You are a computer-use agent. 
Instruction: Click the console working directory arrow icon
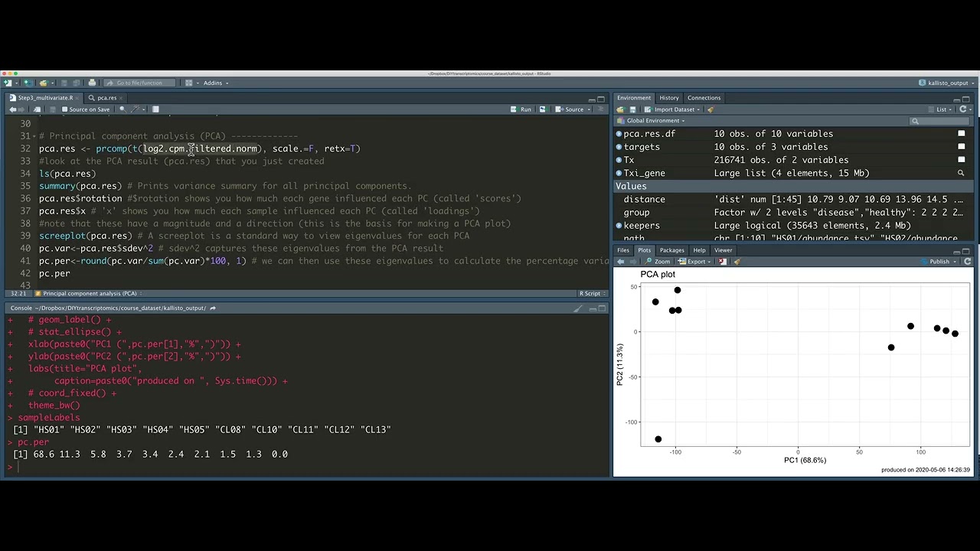(x=213, y=308)
